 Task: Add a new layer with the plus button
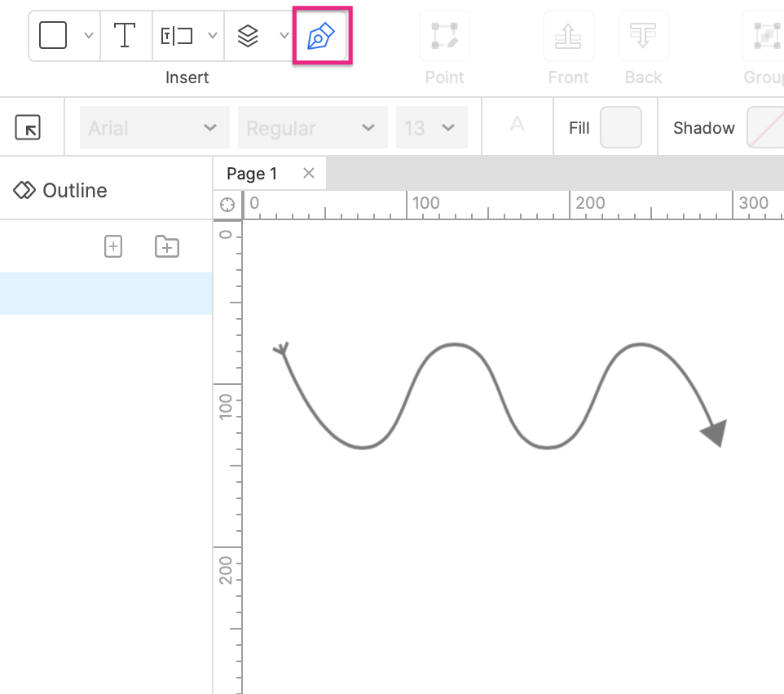pyautogui.click(x=113, y=245)
